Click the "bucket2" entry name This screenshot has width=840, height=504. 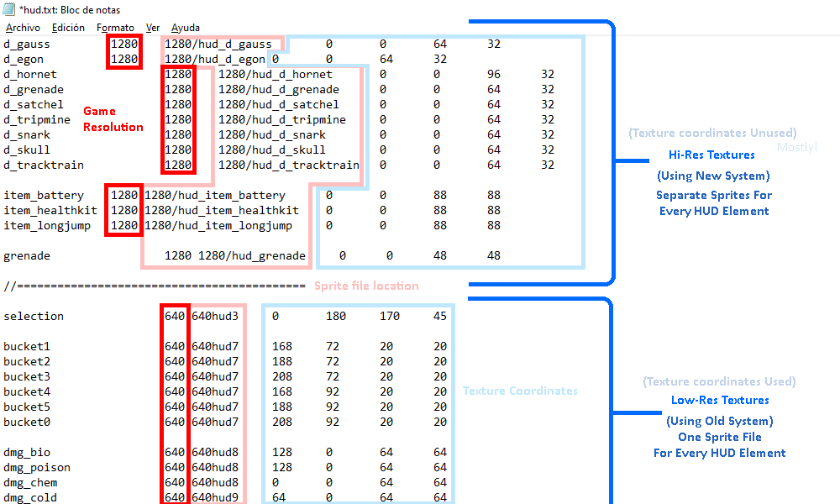click(27, 361)
